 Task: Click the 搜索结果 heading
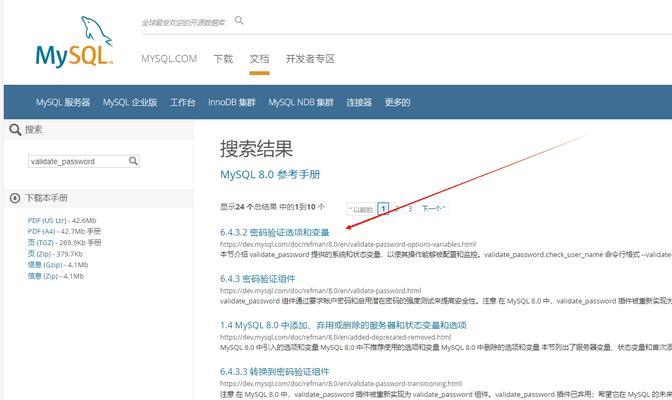(x=256, y=149)
